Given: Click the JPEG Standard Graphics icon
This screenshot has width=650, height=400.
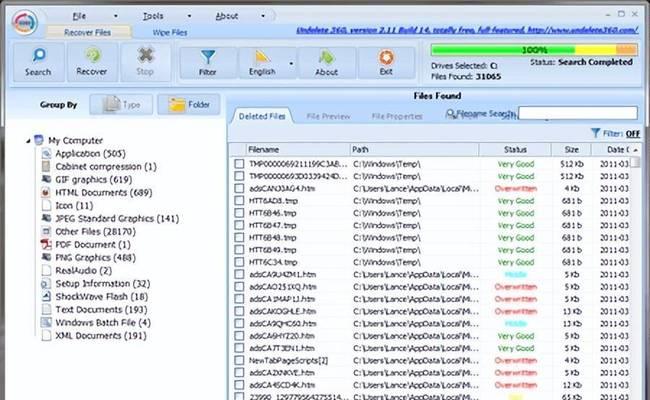Looking at the screenshot, I should (46, 218).
